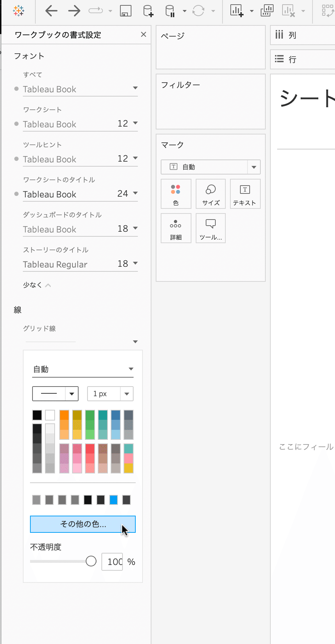335x644 pixels.
Task: Pick the dark blue color swatch
Action: pos(116,415)
